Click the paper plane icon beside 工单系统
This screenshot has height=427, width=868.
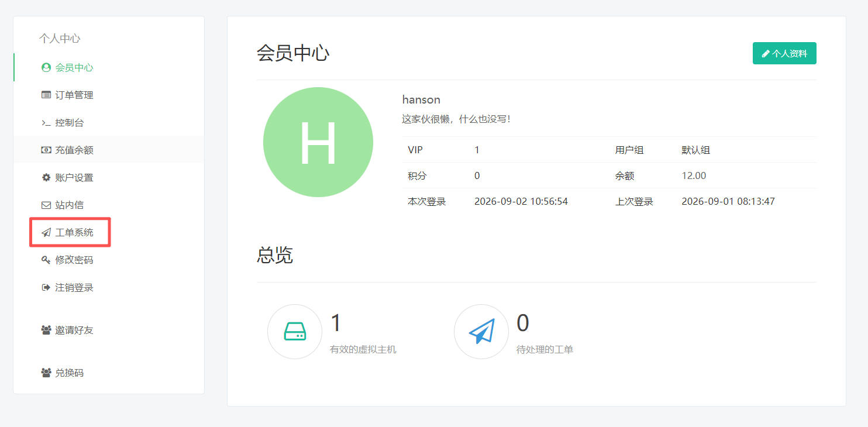tap(46, 232)
